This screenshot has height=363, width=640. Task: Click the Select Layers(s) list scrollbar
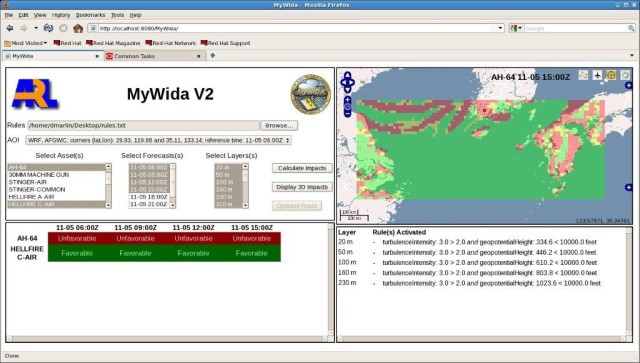click(245, 186)
